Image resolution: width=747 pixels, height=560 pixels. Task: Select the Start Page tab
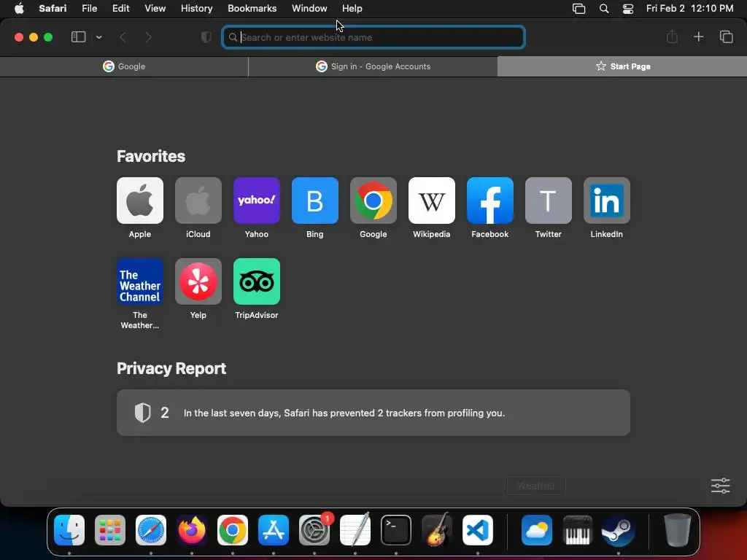coord(622,66)
